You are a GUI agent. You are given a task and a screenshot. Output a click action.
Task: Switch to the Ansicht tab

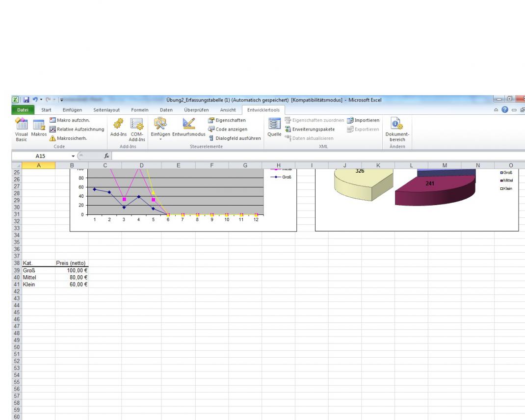pos(228,110)
